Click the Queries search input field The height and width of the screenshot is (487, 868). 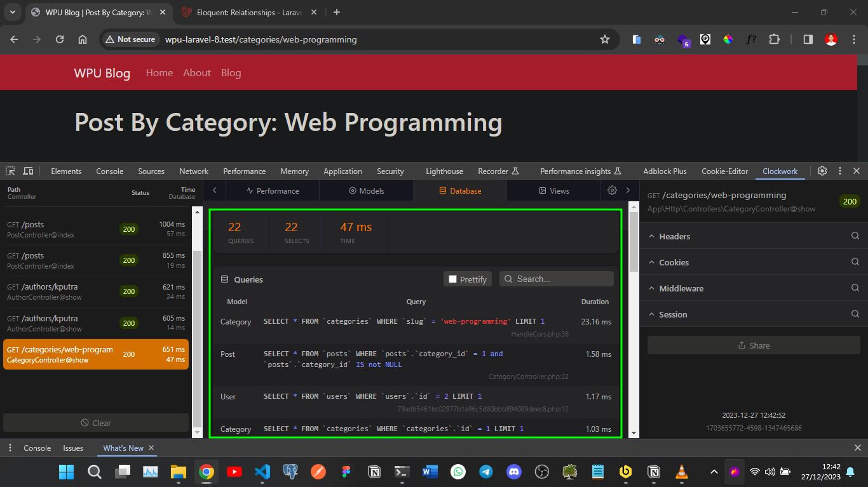559,279
